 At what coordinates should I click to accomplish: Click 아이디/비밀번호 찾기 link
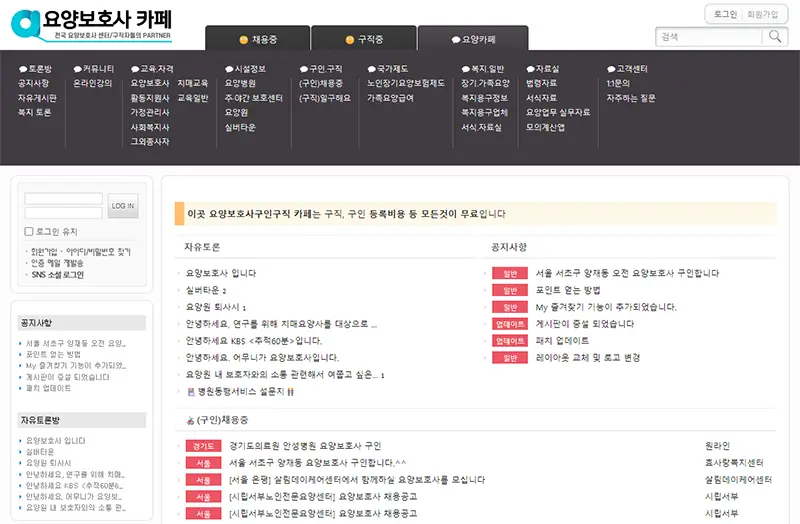pyautogui.click(x=98, y=252)
